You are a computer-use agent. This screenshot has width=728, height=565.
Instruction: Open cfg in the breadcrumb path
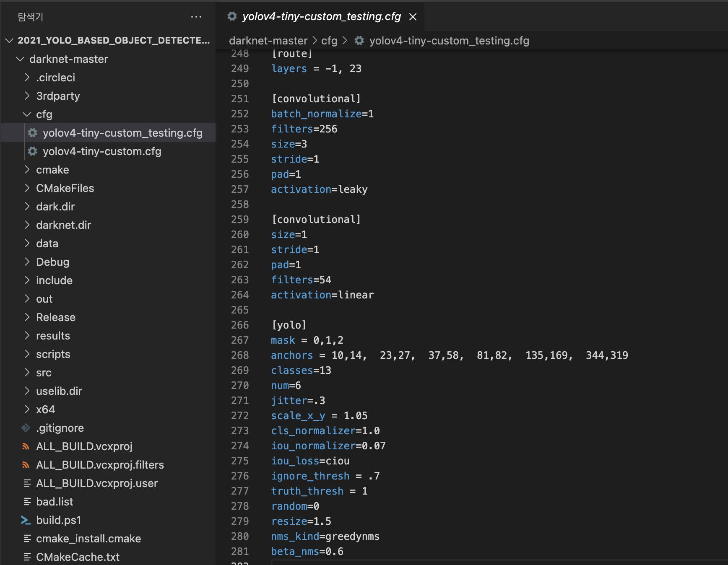tap(330, 41)
